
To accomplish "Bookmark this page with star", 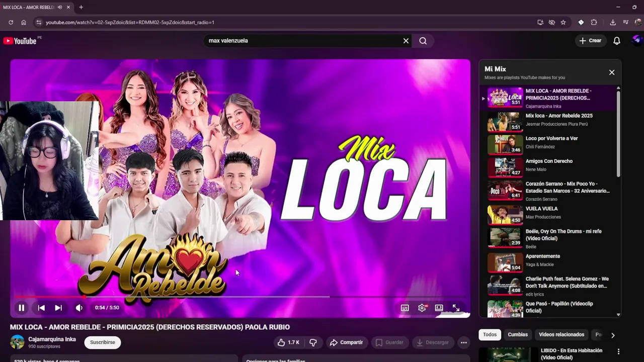I will pyautogui.click(x=563, y=22).
